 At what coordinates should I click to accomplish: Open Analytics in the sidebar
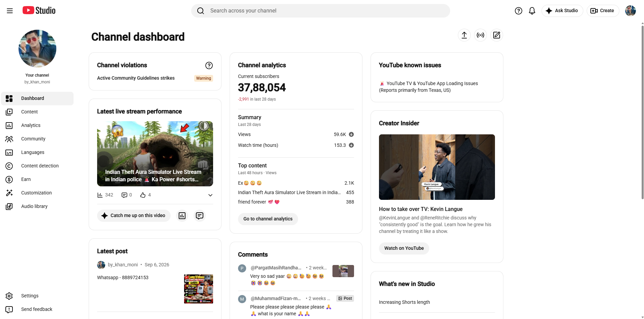(37, 126)
